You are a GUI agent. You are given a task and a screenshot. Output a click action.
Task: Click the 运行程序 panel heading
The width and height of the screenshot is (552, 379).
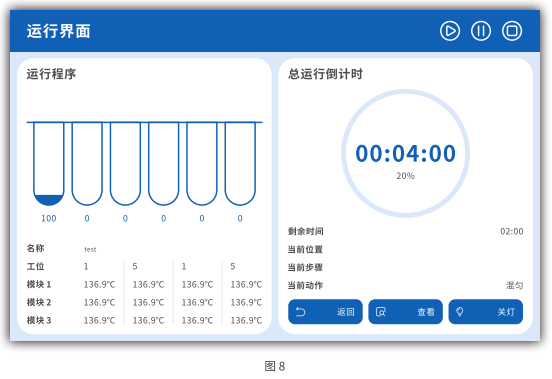point(51,74)
